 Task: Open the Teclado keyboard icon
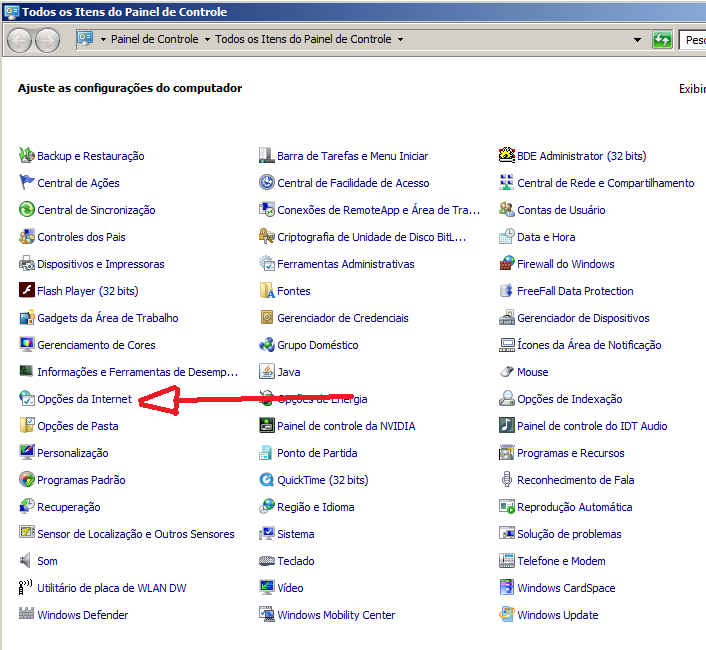click(267, 561)
